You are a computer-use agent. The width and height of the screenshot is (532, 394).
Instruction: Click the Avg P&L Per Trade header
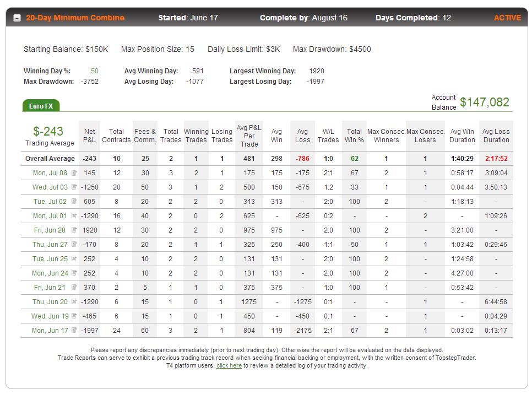coord(249,136)
